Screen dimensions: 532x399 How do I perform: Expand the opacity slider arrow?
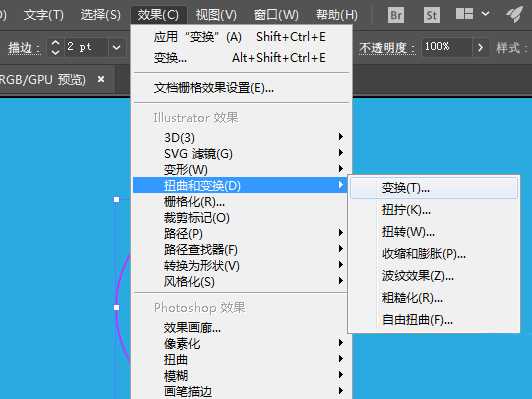480,47
